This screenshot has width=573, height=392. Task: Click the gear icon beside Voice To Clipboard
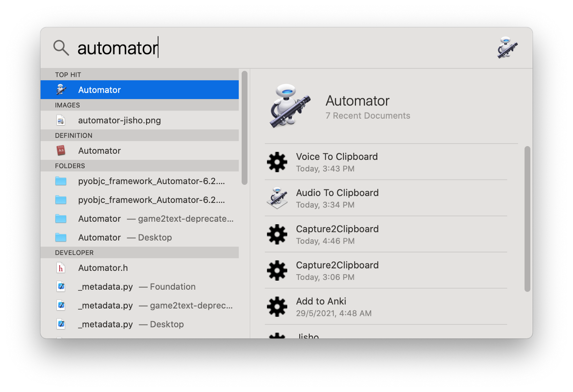click(x=277, y=162)
